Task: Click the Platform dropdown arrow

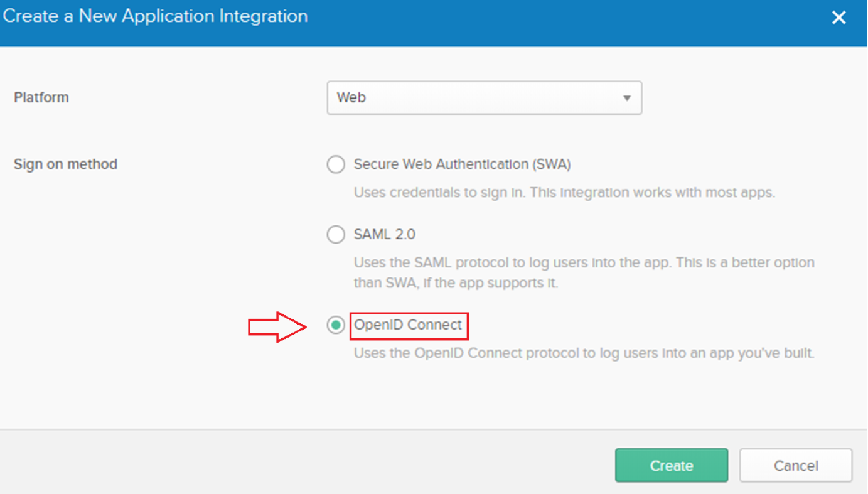Action: pos(626,98)
